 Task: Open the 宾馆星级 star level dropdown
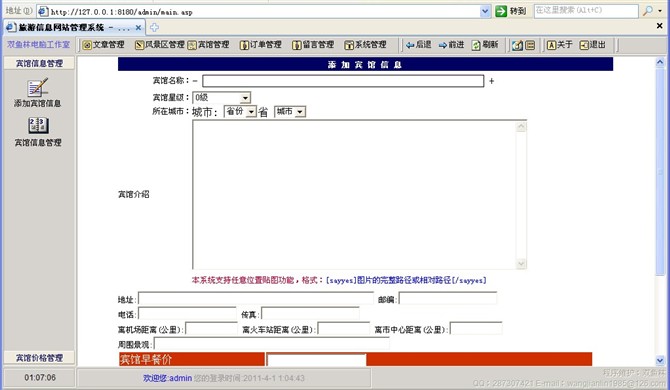221,97
